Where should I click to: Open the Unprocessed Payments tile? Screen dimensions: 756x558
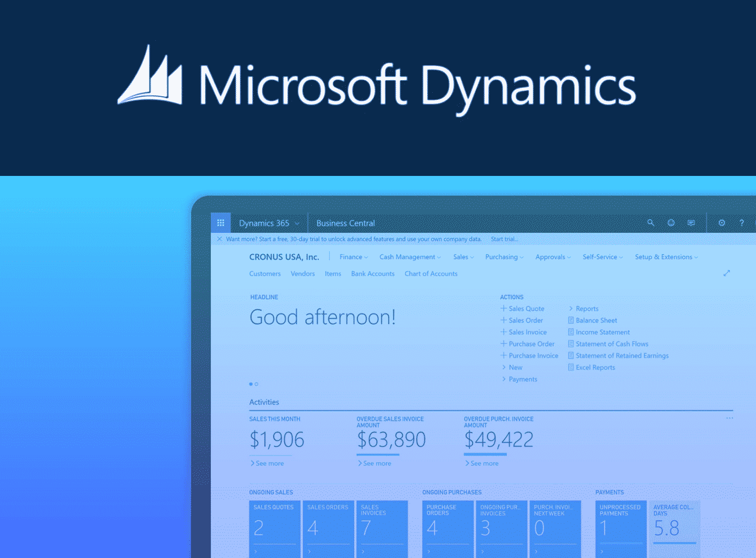(x=621, y=529)
